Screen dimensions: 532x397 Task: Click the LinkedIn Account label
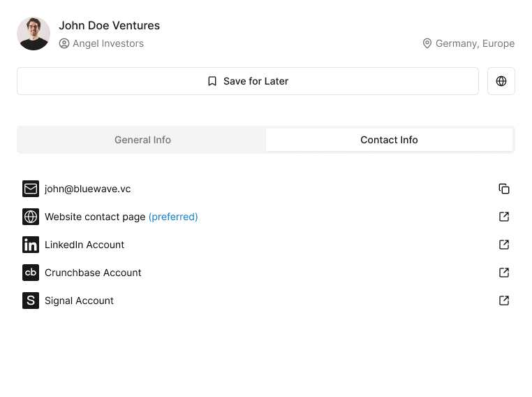click(x=84, y=245)
